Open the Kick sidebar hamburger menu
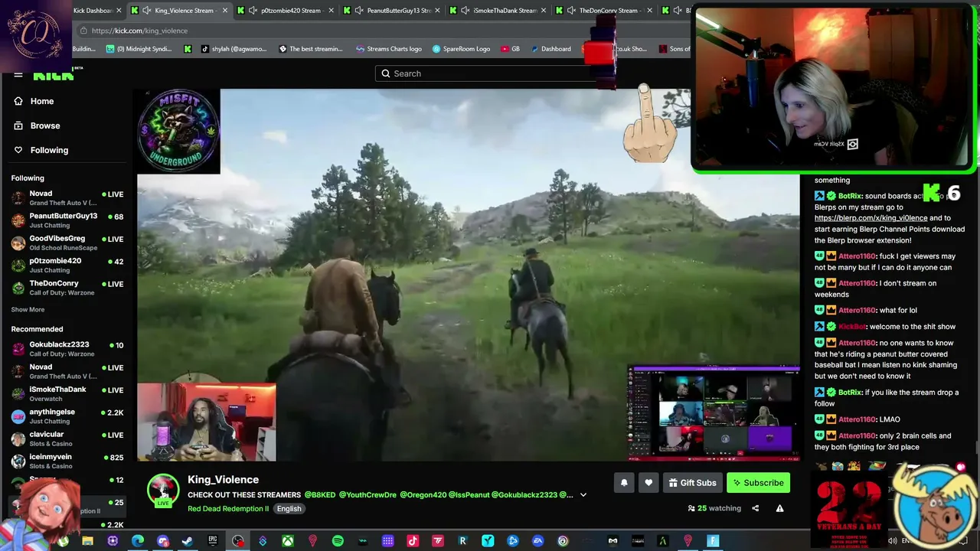 [18, 74]
